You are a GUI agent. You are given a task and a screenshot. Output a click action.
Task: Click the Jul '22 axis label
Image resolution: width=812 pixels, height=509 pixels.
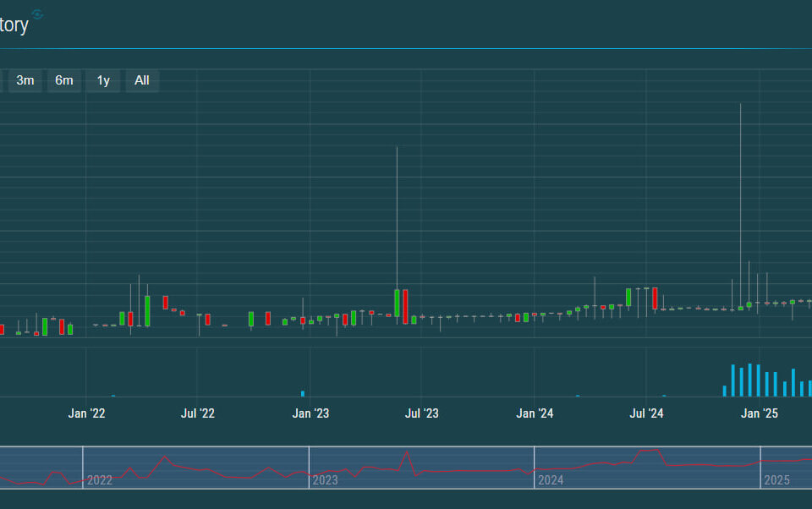197,413
